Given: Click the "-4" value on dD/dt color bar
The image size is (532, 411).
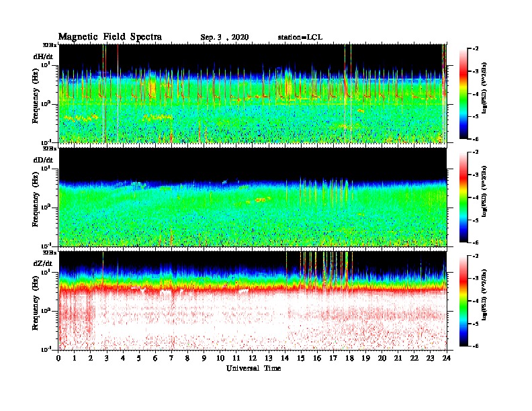Looking at the screenshot, I should [475, 197].
